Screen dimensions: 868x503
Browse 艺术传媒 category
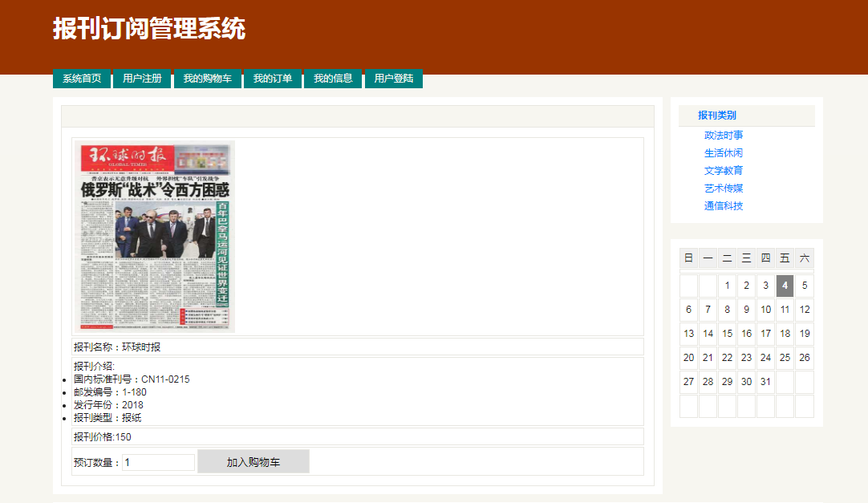point(724,189)
